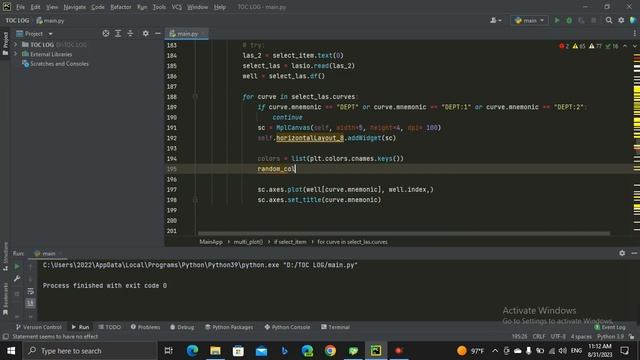
Task: Expand the External Libraries node
Action: (x=16, y=54)
